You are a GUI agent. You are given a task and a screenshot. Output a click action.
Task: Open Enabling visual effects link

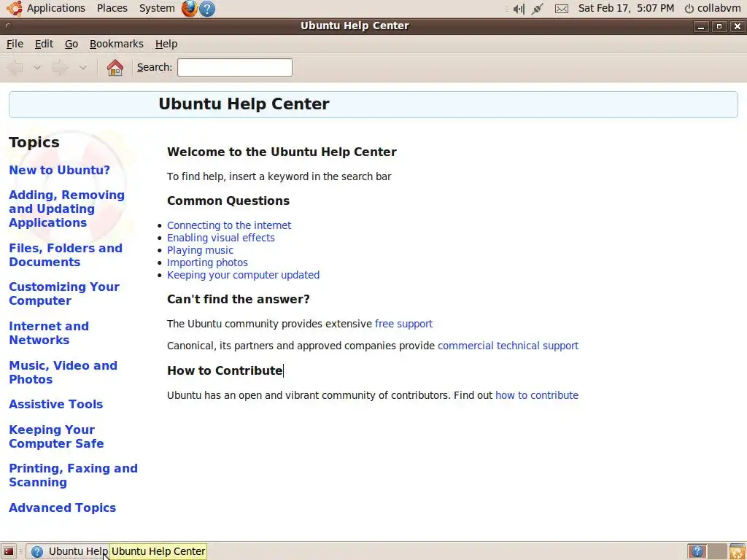221,238
